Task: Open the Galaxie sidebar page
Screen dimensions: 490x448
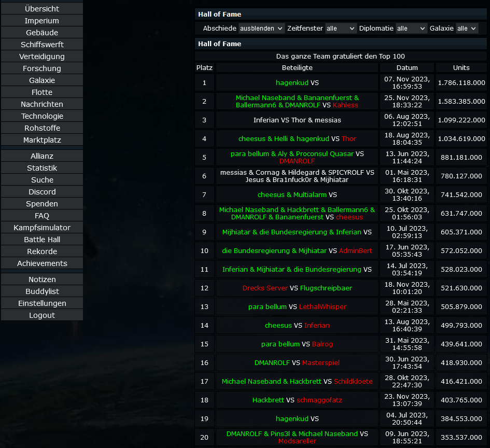Action: click(42, 80)
